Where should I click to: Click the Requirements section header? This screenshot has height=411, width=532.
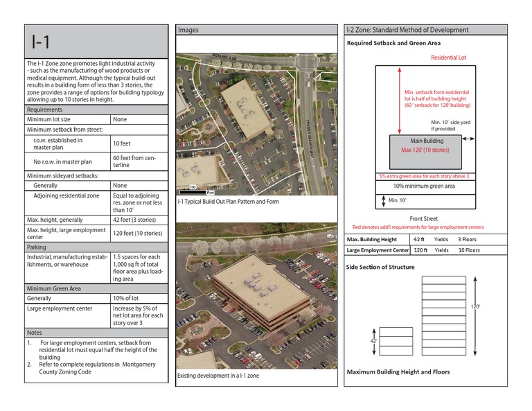[x=96, y=110]
